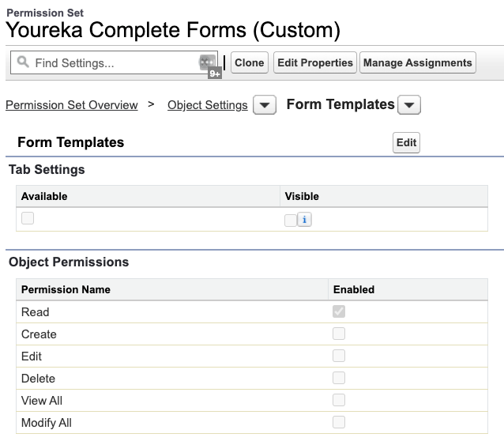Click the Edit permission row label
The image size is (504, 445).
[32, 356]
